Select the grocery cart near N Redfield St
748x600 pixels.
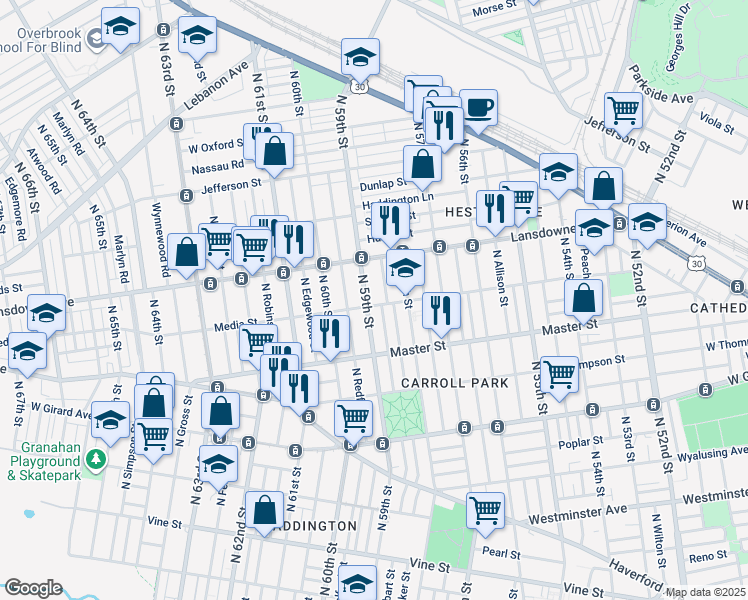pos(353,416)
